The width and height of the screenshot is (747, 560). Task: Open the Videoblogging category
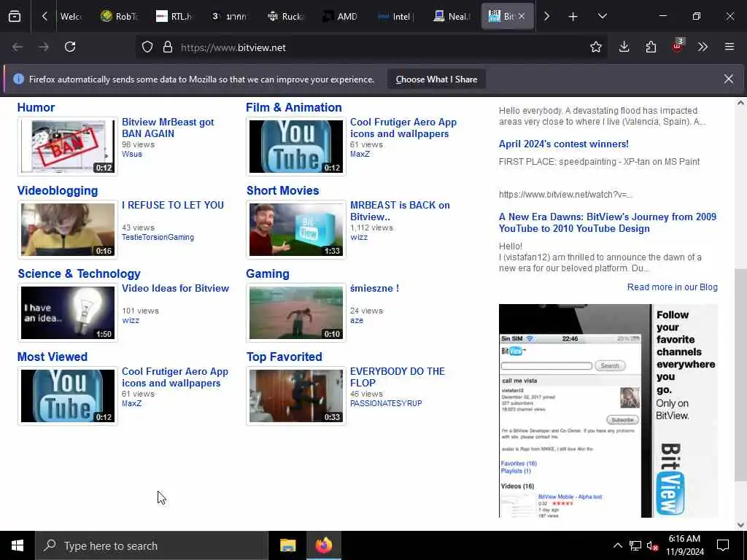click(x=57, y=191)
